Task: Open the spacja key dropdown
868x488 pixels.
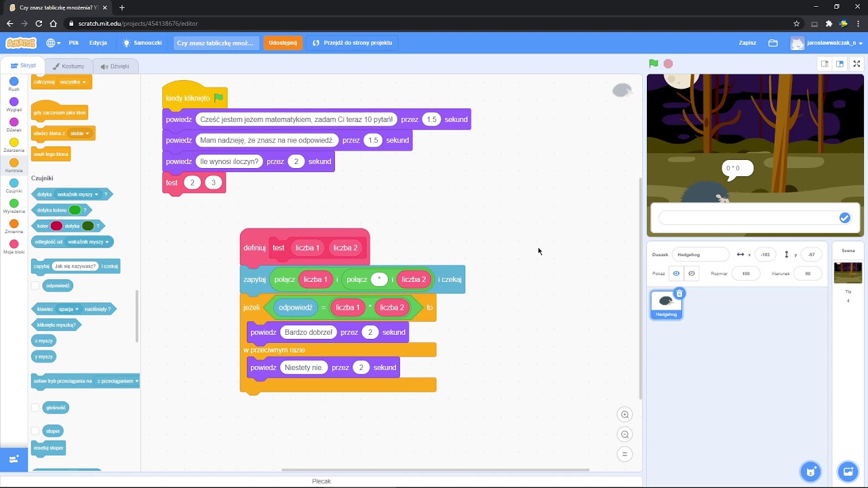Action: 68,309
